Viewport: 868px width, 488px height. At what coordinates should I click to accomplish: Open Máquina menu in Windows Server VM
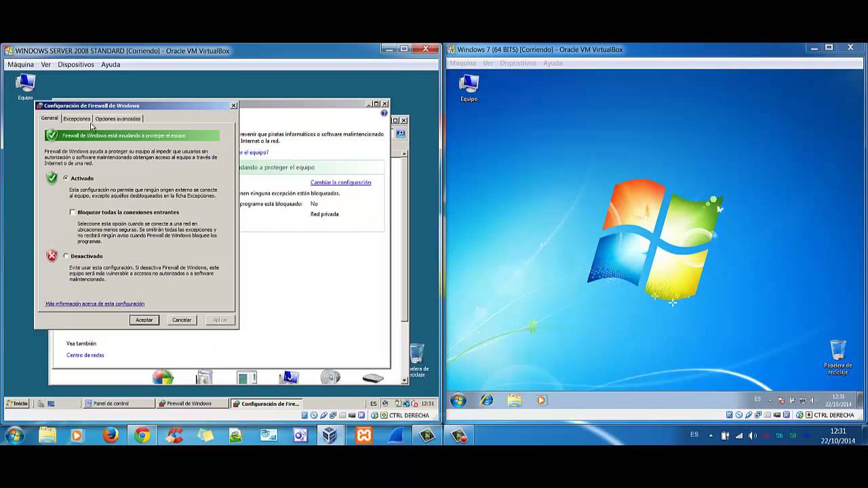20,64
